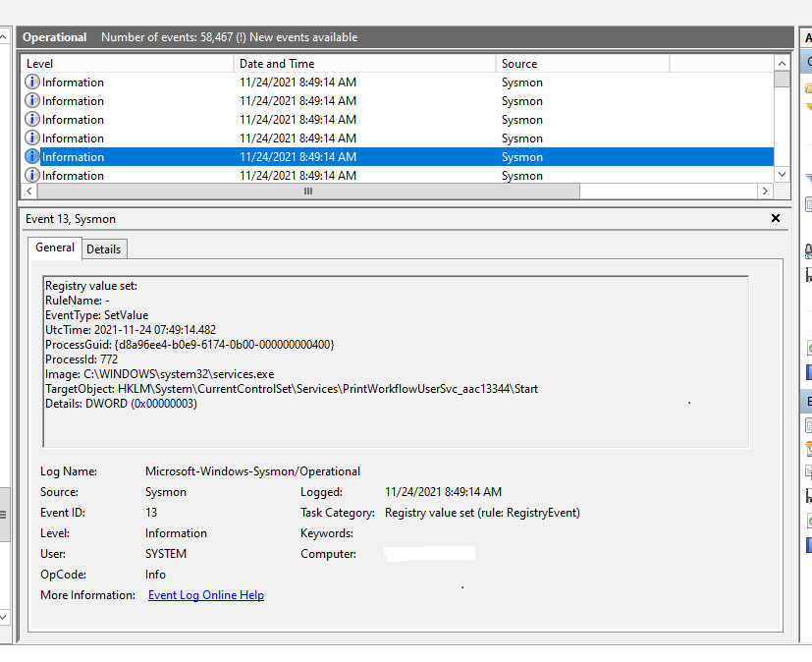
Task: Click the User value SYSTEM
Action: (166, 554)
